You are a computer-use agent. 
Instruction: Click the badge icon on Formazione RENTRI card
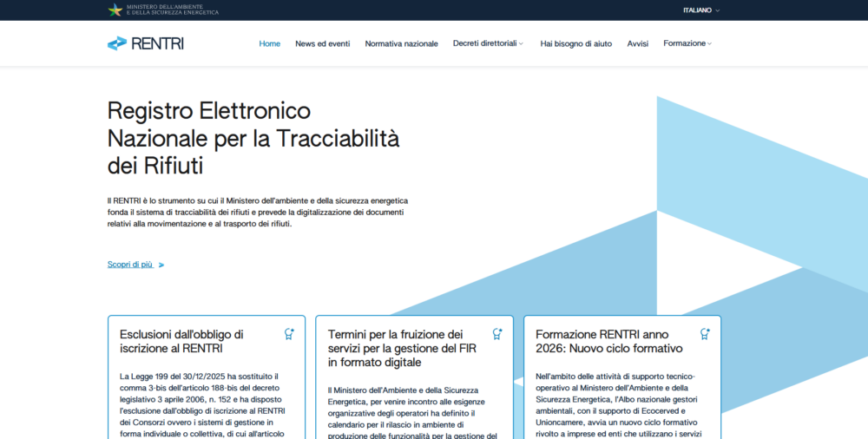pos(705,334)
